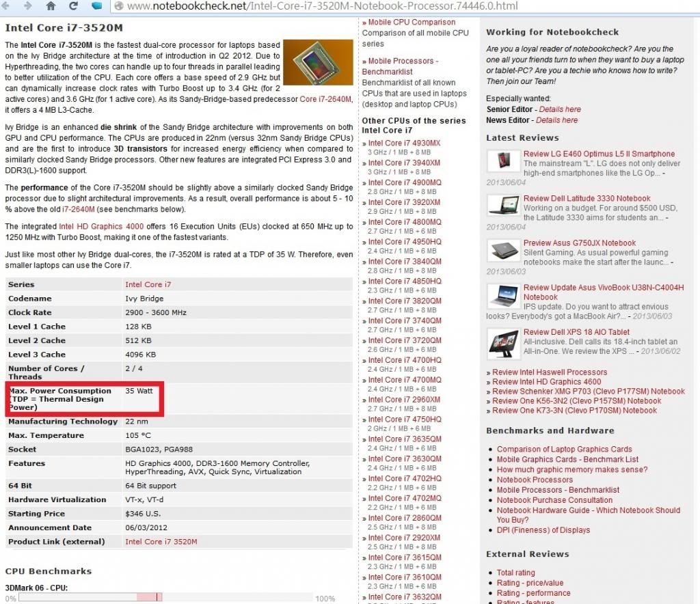This screenshot has width=700, height=604.
Task: Open the i7-3520M processor chip image
Action: (x=318, y=62)
